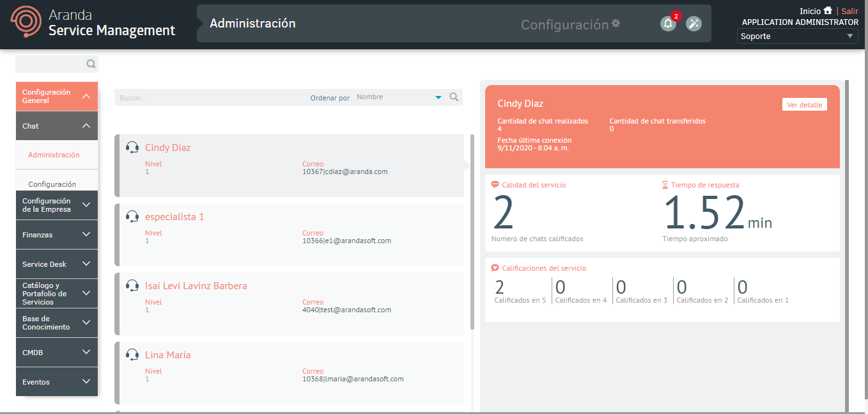Open the magic wand wizard icon

click(694, 24)
